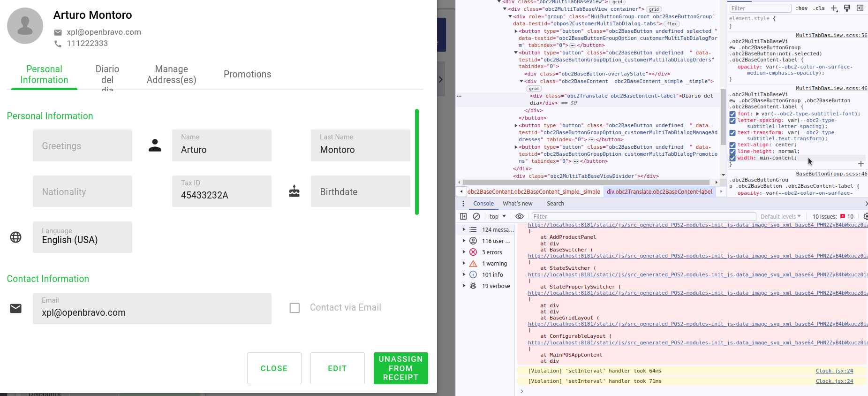Uncheck the text-align property checkbox

click(732, 145)
